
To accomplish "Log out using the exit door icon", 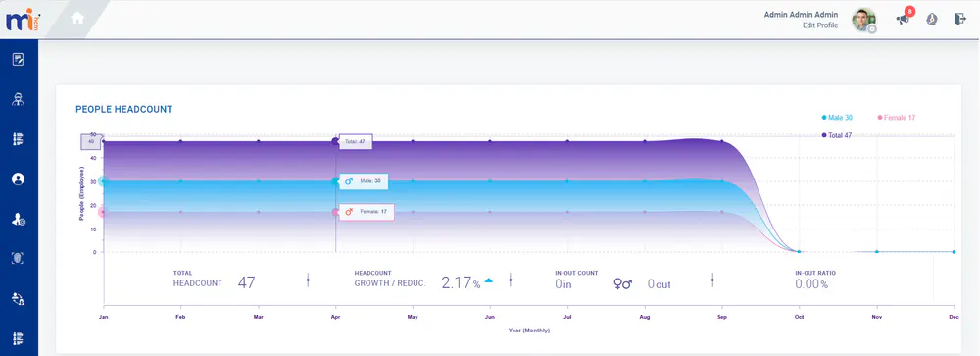I will [960, 19].
